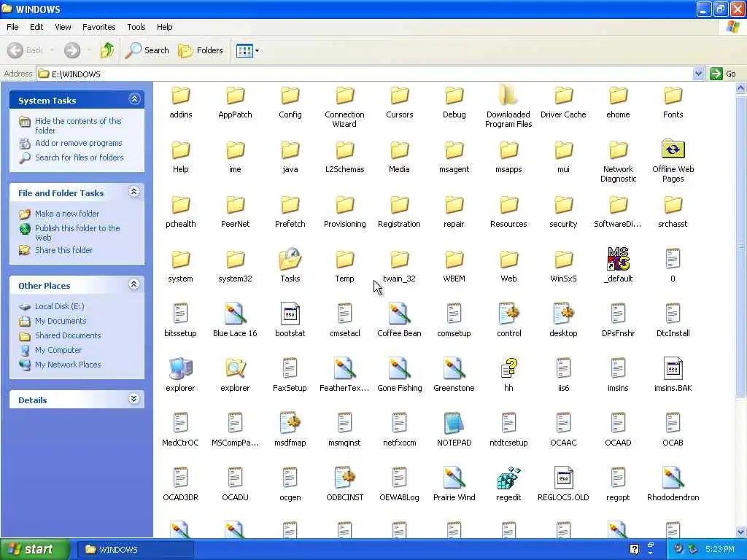Open the Edit menu
Image resolution: width=747 pixels, height=560 pixels.
pyautogui.click(x=36, y=27)
